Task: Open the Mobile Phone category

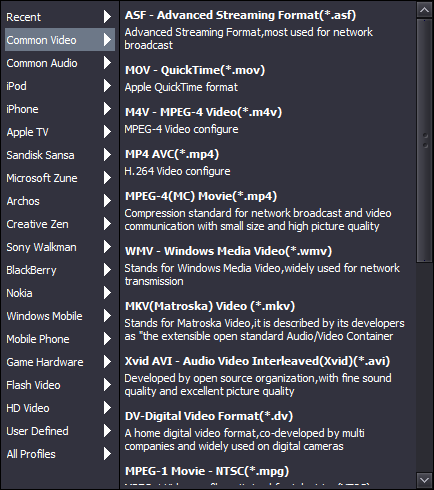Action: [60, 339]
